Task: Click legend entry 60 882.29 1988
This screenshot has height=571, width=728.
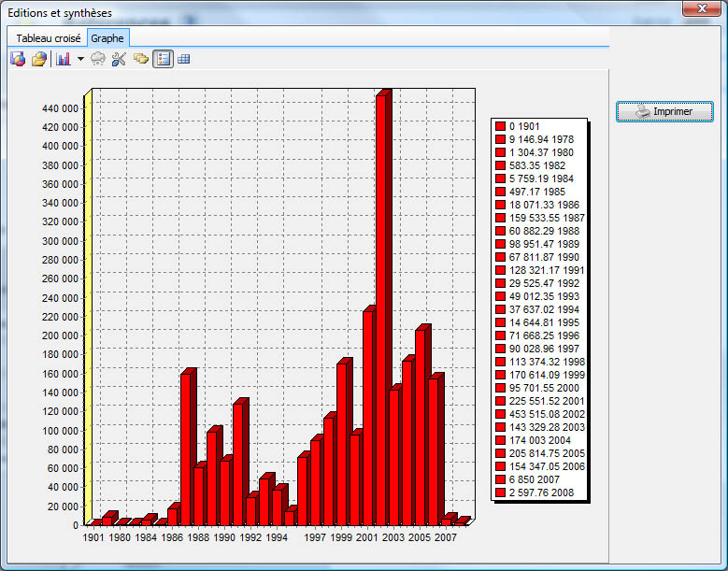Action: coord(537,231)
